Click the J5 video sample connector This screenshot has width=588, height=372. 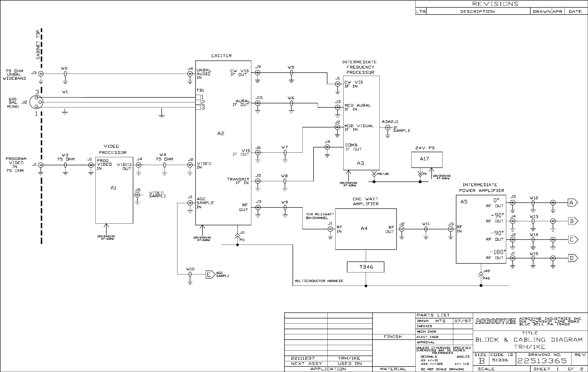[138, 195]
